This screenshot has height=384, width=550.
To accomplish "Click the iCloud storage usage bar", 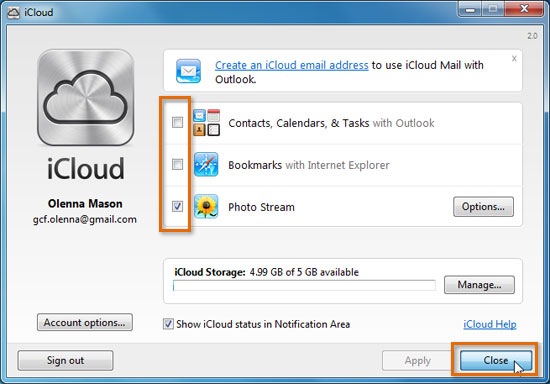I will click(x=304, y=285).
